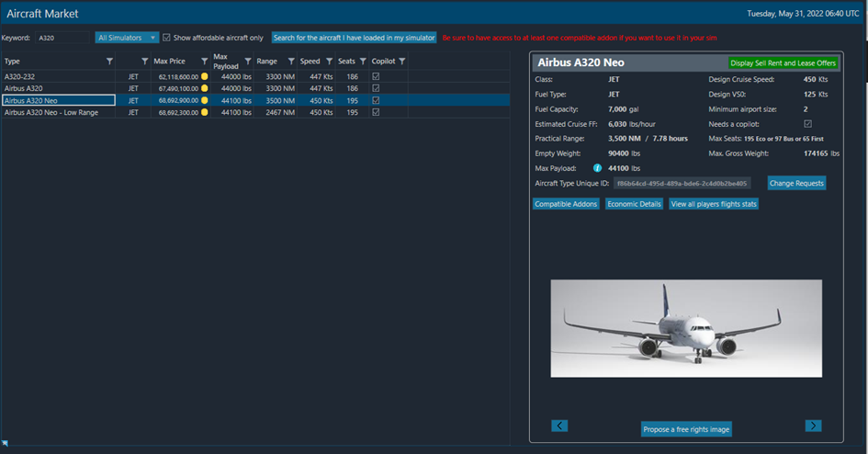868x454 pixels.
Task: Toggle Copilot checkbox in Airbus A320 Neo row
Action: (376, 100)
